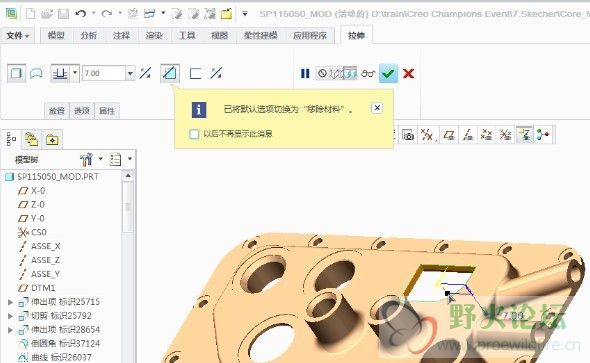Screen dimensions: 590x363
Task: Open the feature preview glasses icon
Action: click(368, 73)
